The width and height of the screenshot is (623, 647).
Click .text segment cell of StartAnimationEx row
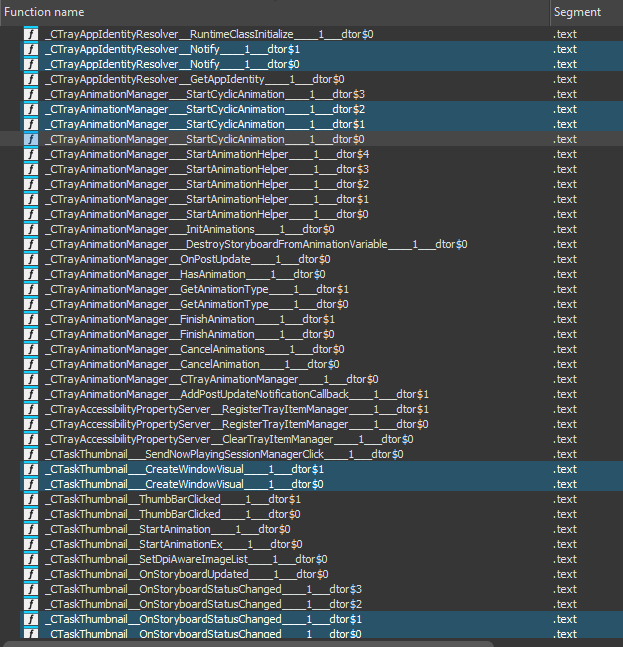point(565,544)
